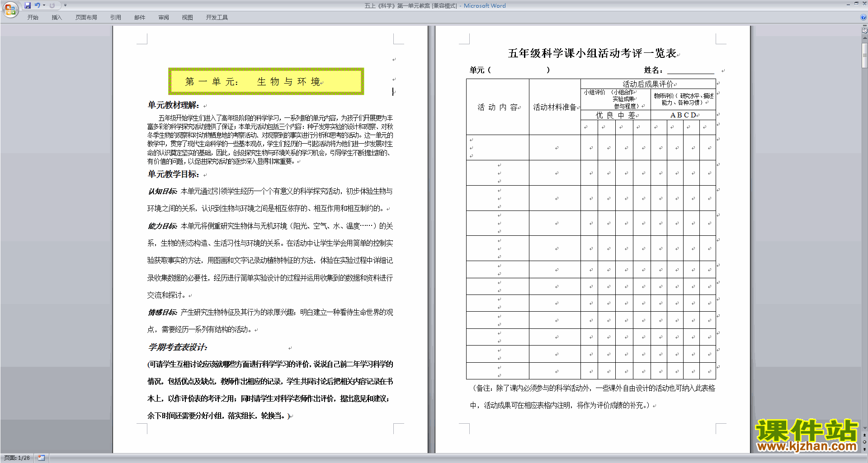868x463 pixels.
Task: Undo the last action
Action: point(37,5)
